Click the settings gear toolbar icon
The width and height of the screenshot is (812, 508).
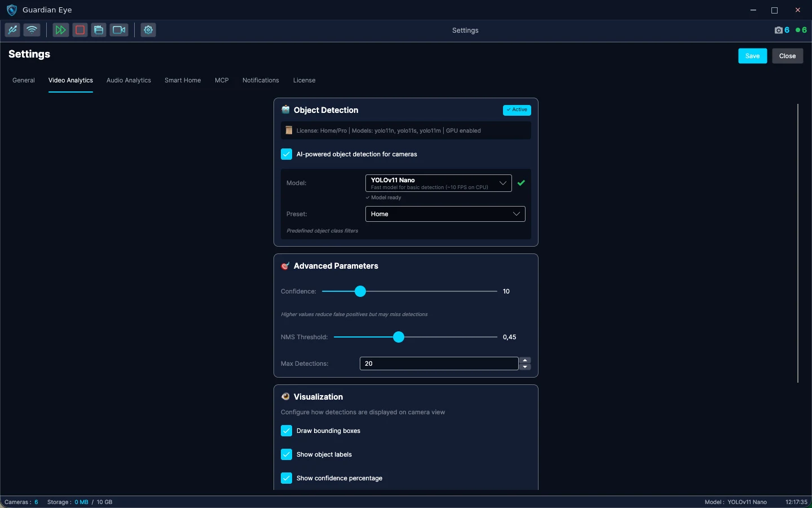click(148, 30)
